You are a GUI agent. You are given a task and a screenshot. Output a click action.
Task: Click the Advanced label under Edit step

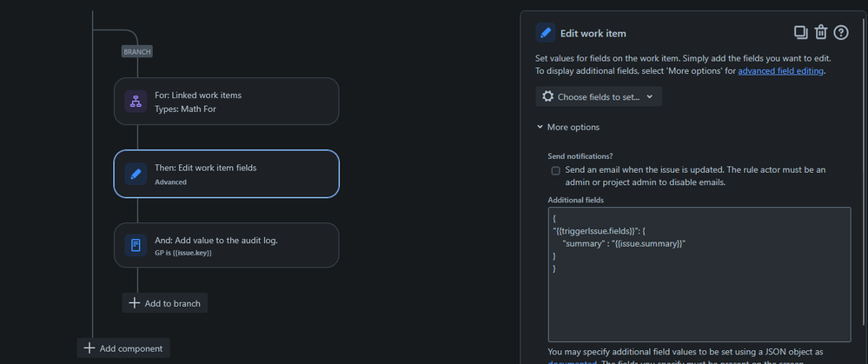170,182
